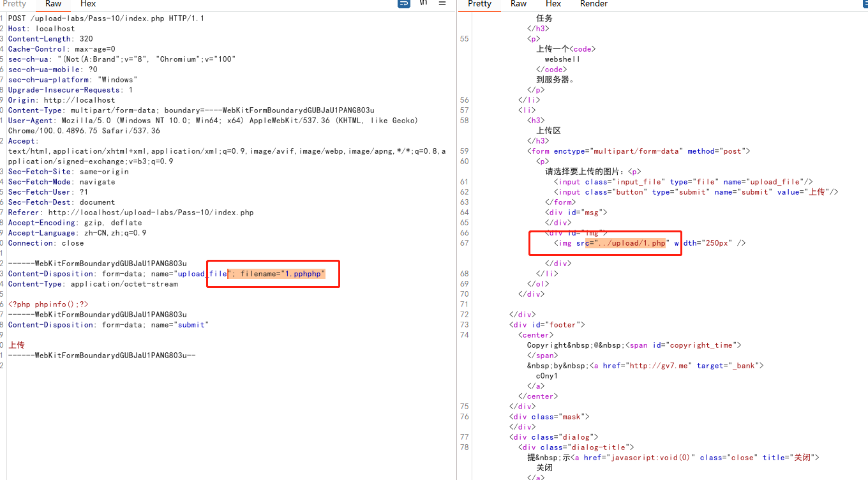868x480 pixels.
Task: Toggle the blue word-wrap icon in request
Action: 404,3
